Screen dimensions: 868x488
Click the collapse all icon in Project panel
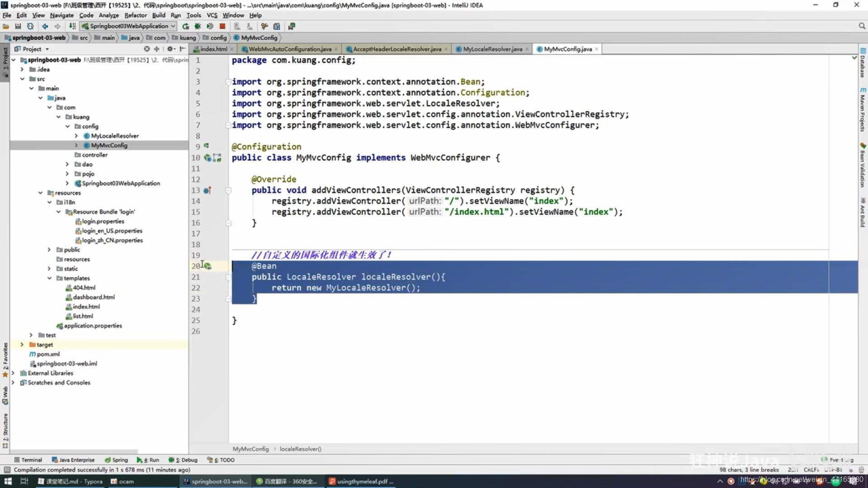pyautogui.click(x=157, y=49)
